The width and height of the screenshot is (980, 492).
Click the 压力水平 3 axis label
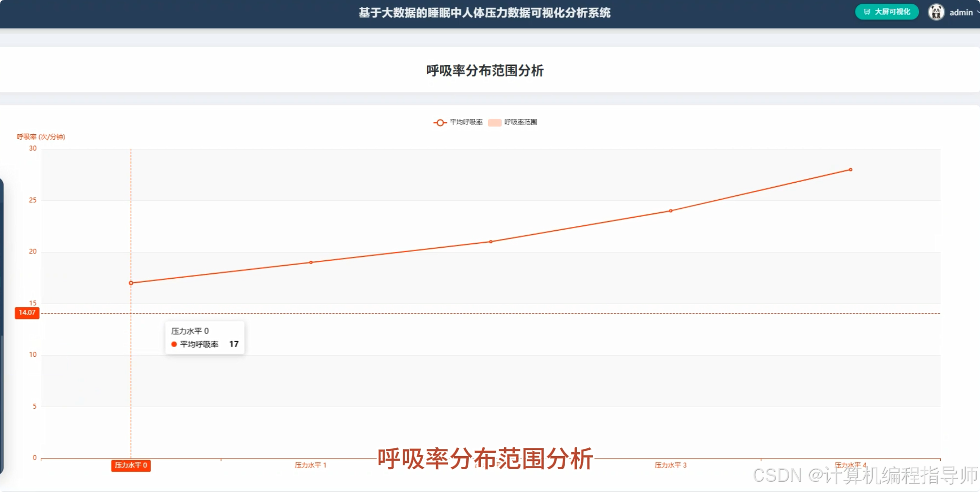pyautogui.click(x=671, y=465)
